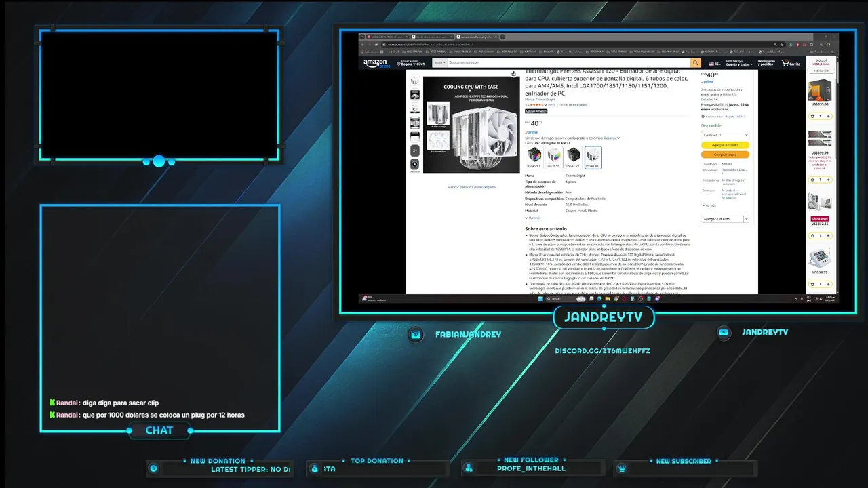Open the Cuenta y Listas menu

click(x=738, y=63)
